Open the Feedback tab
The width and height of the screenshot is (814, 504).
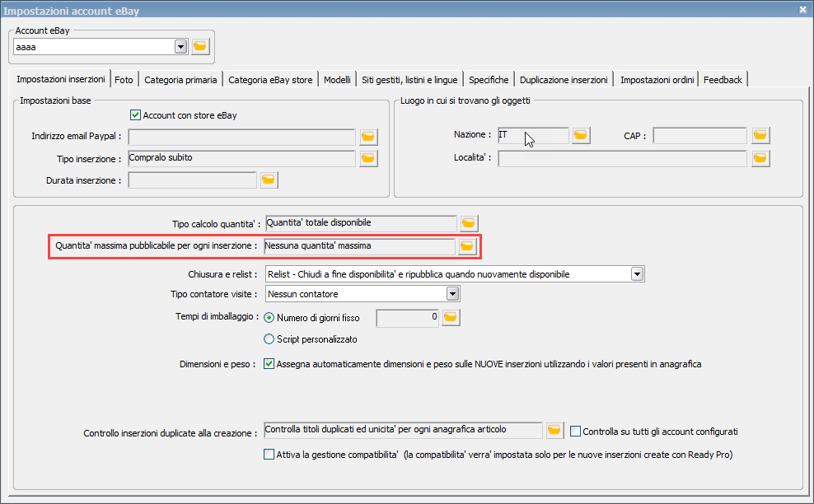click(723, 79)
